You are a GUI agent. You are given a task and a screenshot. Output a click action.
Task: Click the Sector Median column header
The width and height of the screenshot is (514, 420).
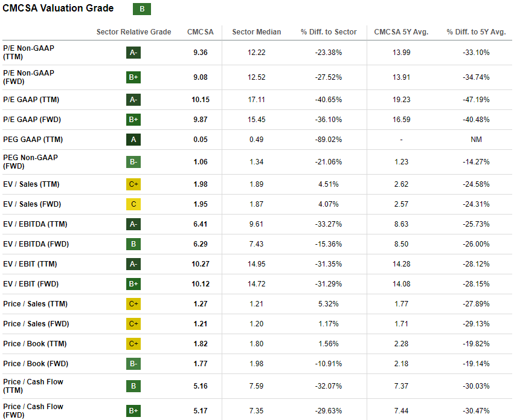tap(256, 32)
